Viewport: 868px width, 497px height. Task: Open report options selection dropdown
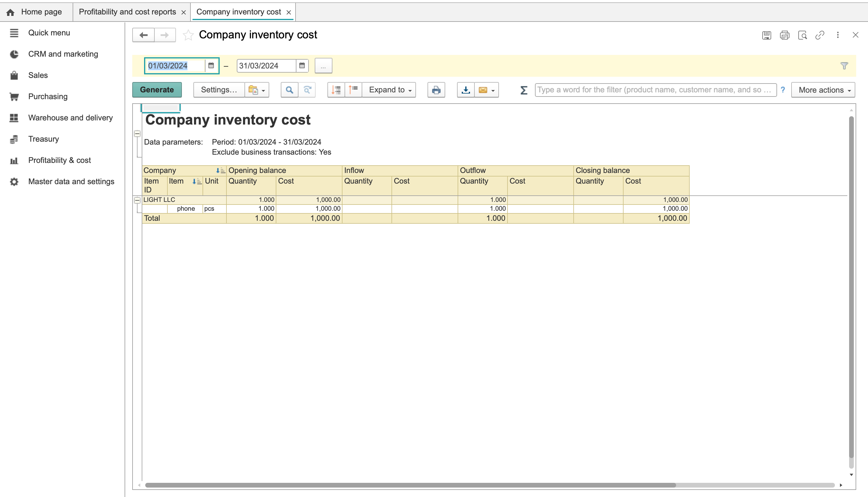tap(257, 90)
